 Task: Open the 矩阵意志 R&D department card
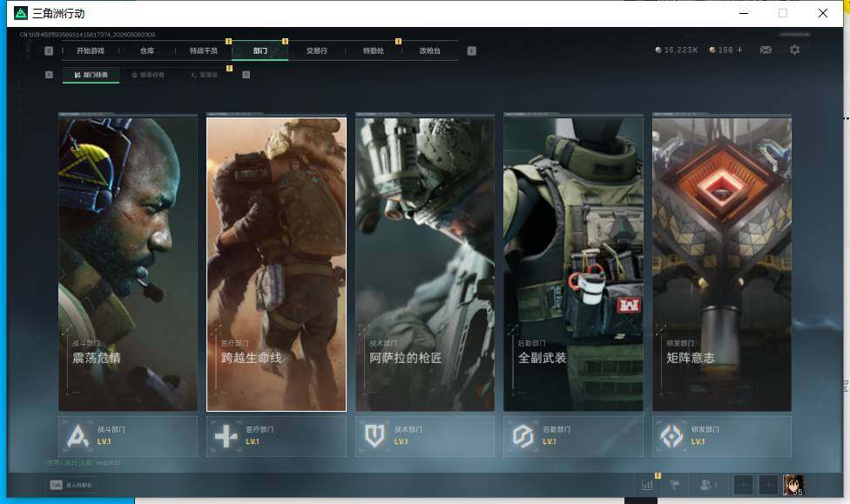click(722, 264)
